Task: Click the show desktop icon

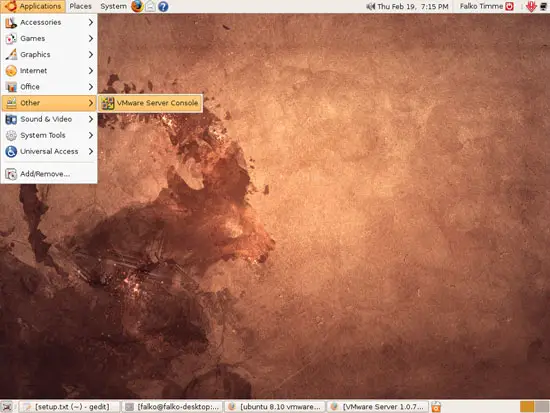Action: (7, 407)
